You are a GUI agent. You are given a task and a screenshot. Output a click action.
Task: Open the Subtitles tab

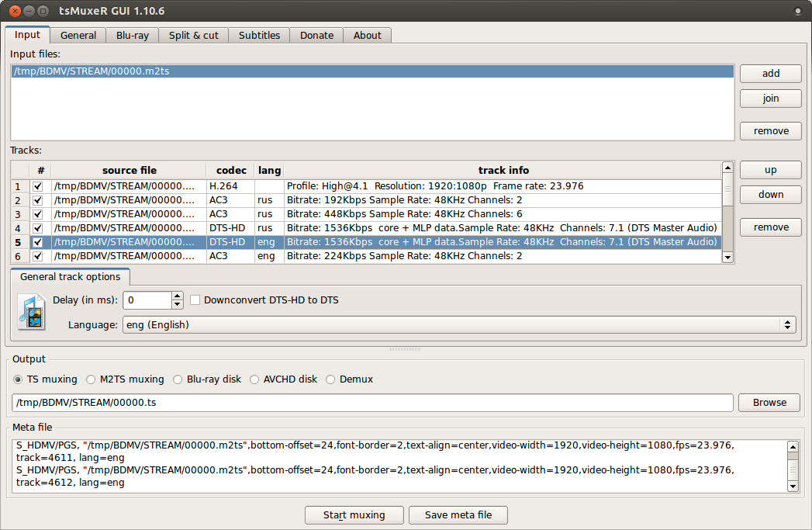(x=260, y=35)
